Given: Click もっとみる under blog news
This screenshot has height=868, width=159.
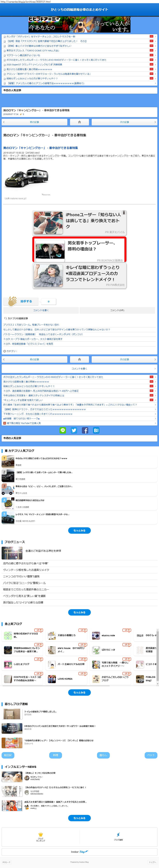Looking at the screenshot, I should 79,612.
